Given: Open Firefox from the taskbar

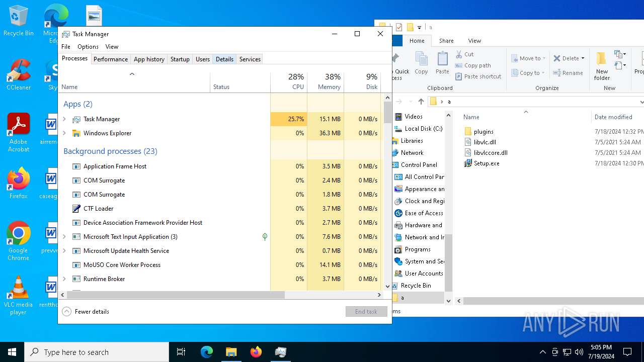Looking at the screenshot, I should [256, 352].
